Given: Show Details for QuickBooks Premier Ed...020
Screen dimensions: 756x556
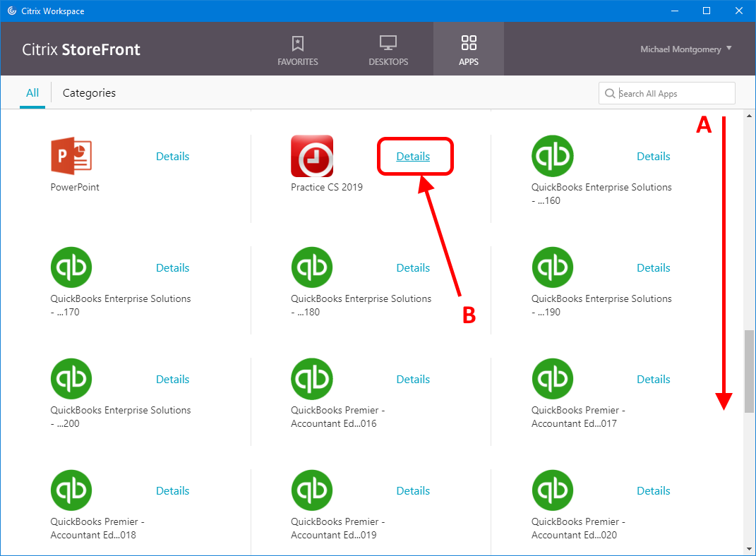Looking at the screenshot, I should (x=654, y=490).
